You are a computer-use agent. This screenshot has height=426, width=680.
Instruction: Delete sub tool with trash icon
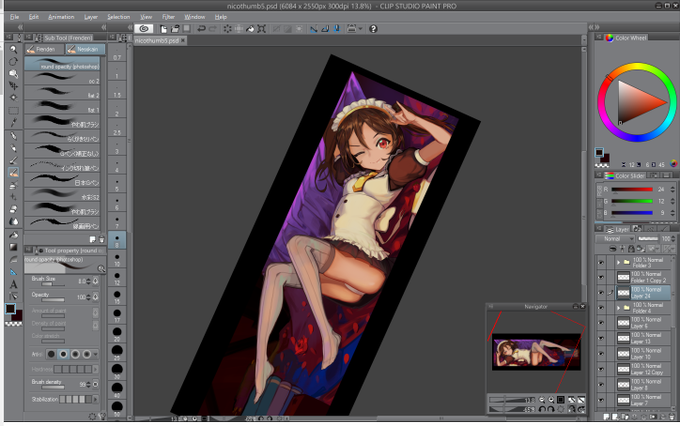101,239
